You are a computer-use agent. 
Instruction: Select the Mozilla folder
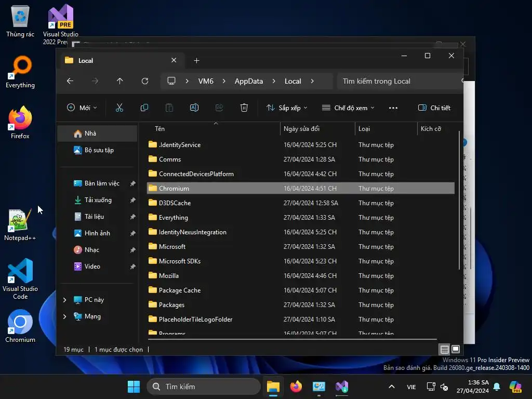301,276
